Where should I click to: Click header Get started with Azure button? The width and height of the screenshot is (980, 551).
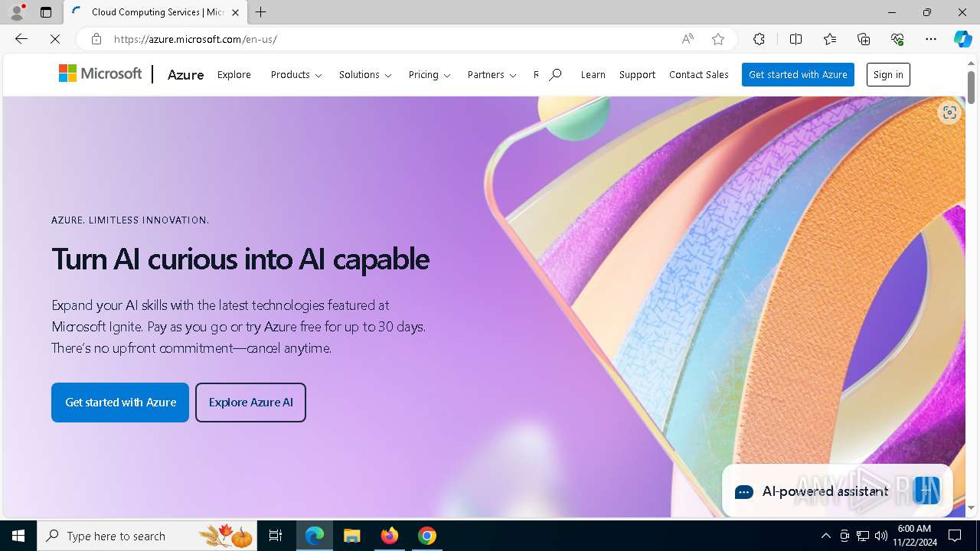798,74
